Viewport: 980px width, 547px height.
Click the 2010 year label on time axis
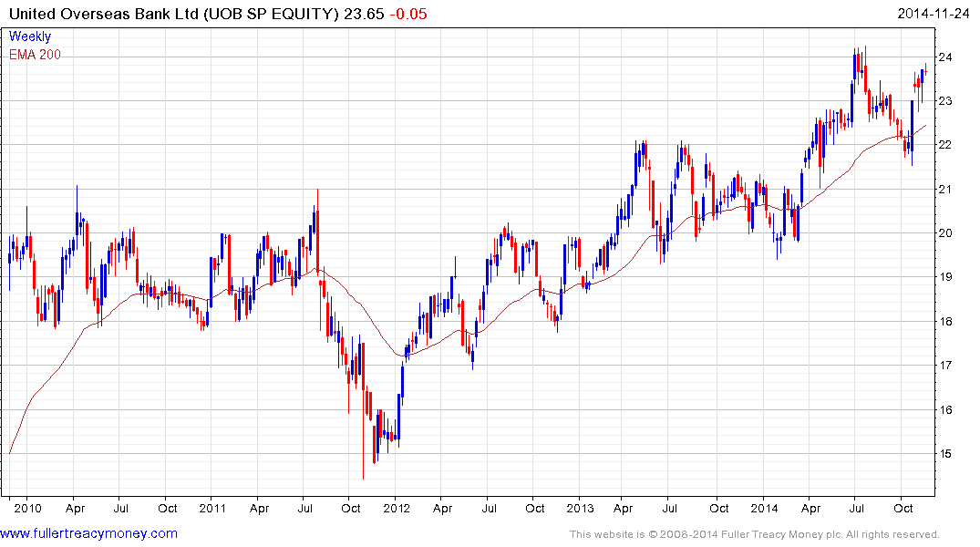tap(28, 508)
